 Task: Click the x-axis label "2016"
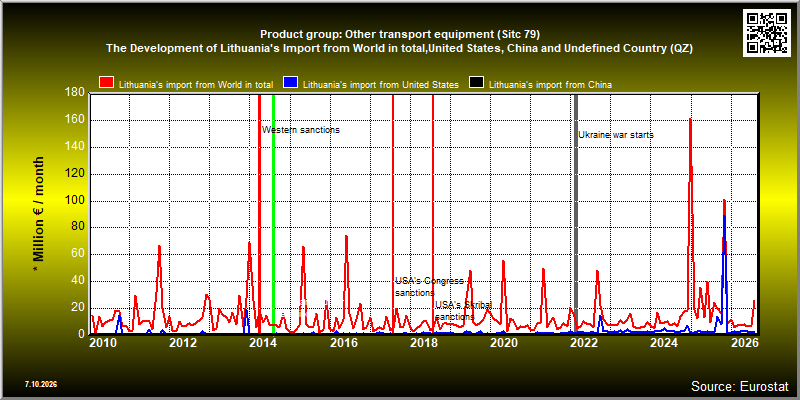(343, 342)
